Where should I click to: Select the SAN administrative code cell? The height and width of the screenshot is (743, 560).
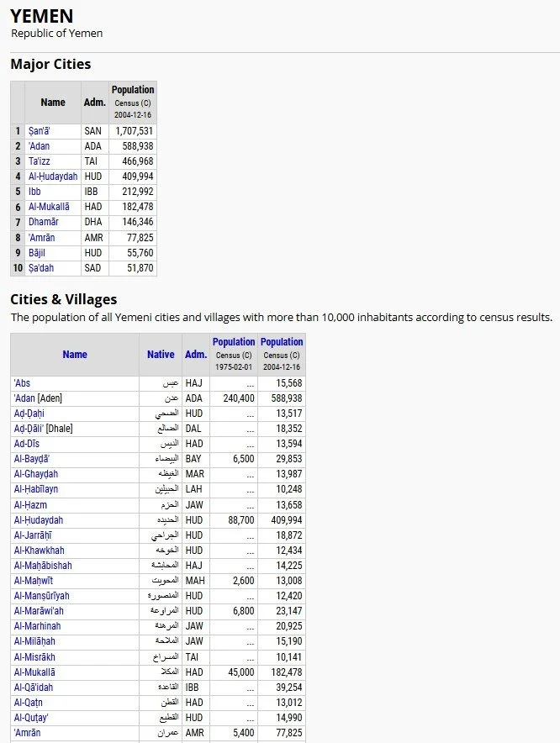point(93,131)
